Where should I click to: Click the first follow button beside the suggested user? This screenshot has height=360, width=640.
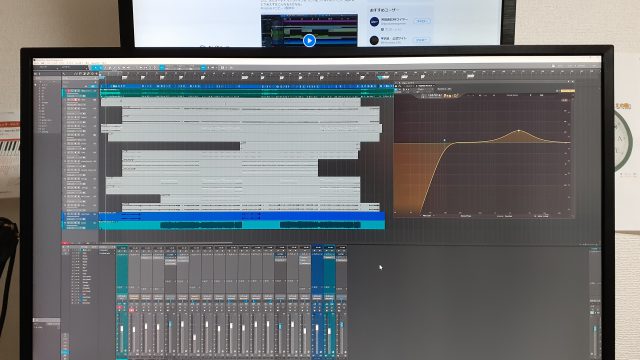[422, 21]
